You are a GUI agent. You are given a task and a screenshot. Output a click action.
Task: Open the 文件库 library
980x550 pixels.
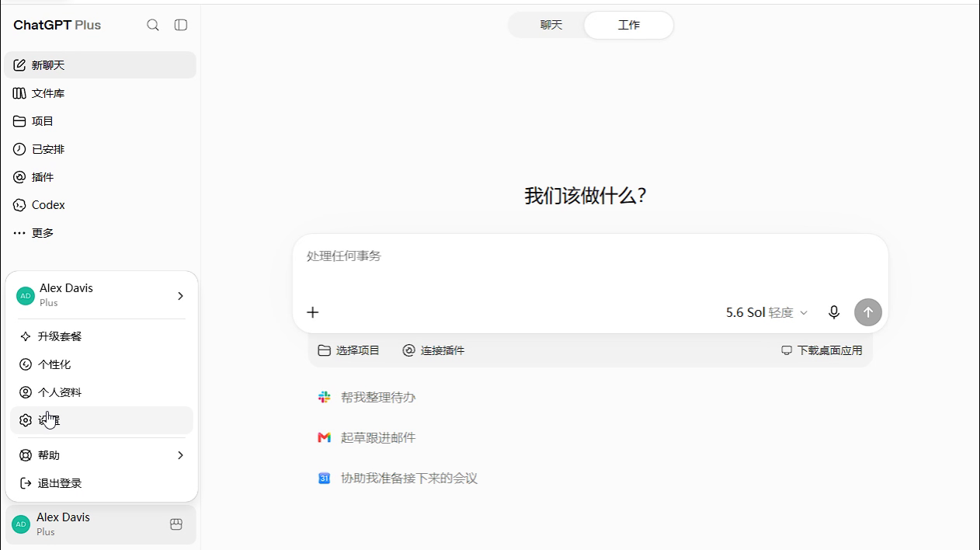tap(100, 93)
